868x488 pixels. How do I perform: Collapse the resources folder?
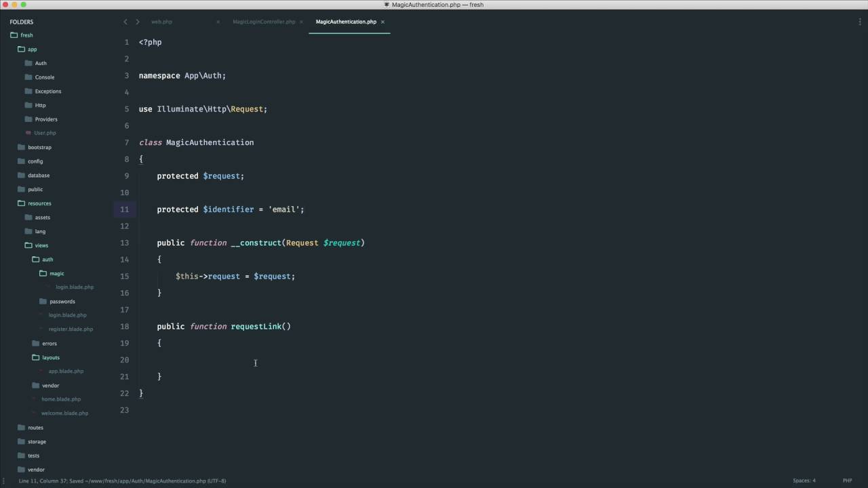point(21,203)
